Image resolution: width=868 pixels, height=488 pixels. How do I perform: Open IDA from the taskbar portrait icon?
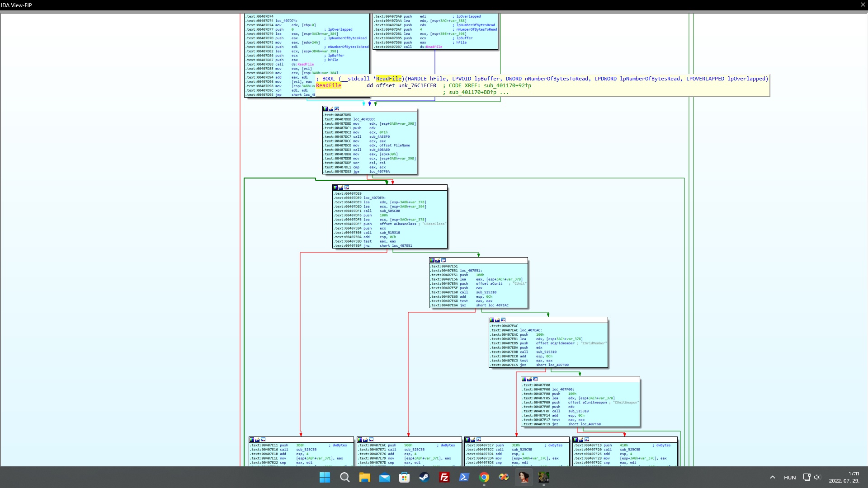[524, 477]
